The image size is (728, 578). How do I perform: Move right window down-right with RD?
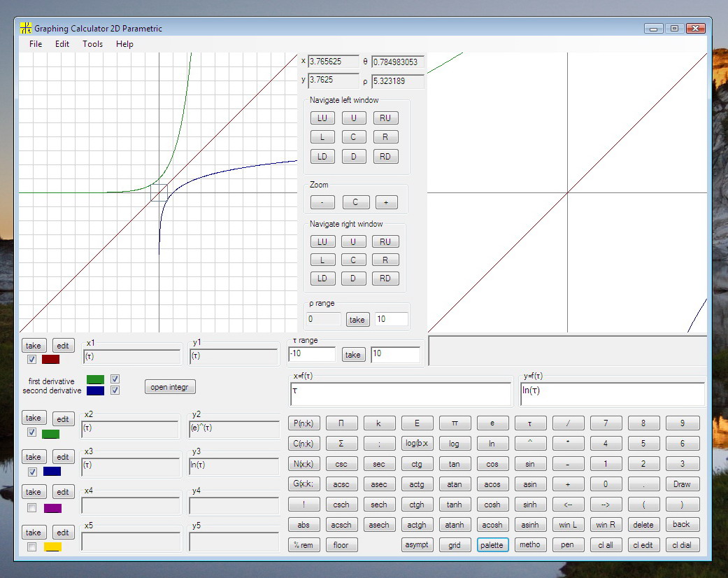point(385,279)
